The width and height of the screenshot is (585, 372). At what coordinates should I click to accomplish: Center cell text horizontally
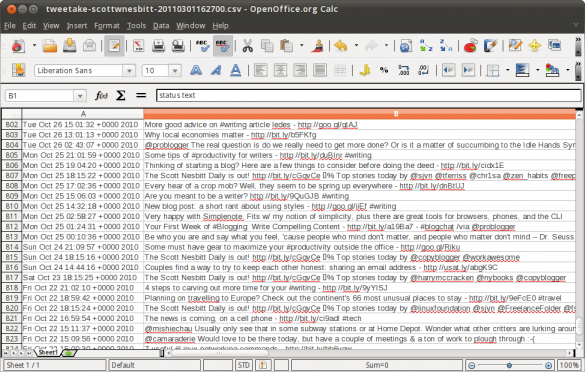click(x=280, y=71)
